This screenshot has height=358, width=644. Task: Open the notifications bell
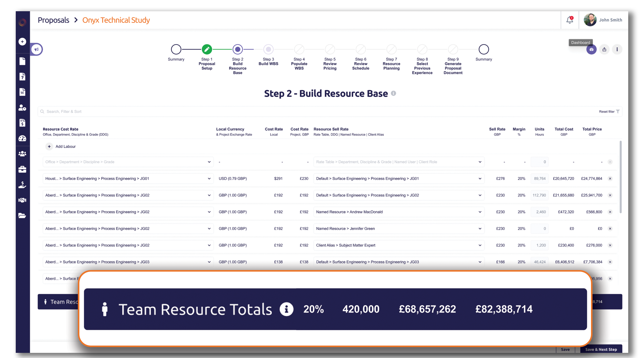tap(570, 20)
